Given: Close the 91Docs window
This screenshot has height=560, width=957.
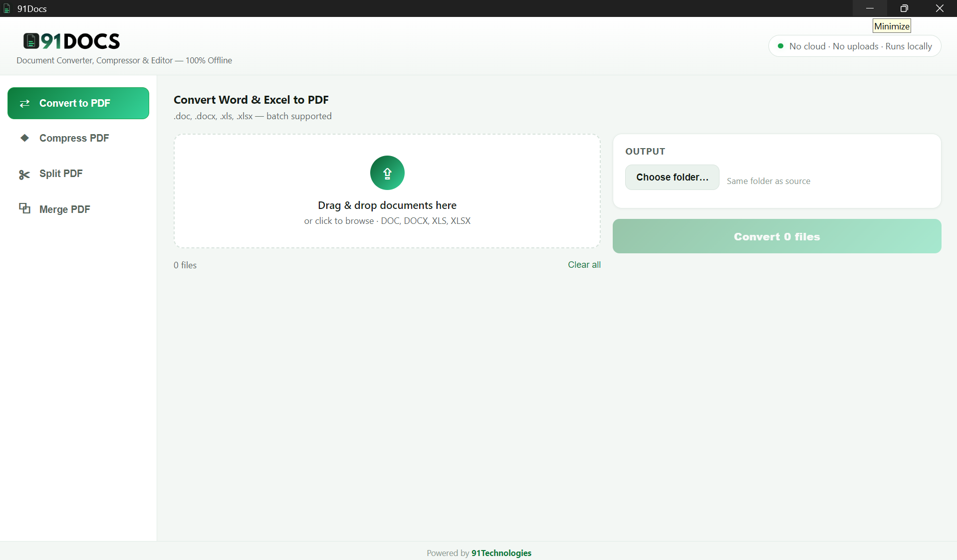Looking at the screenshot, I should [940, 8].
